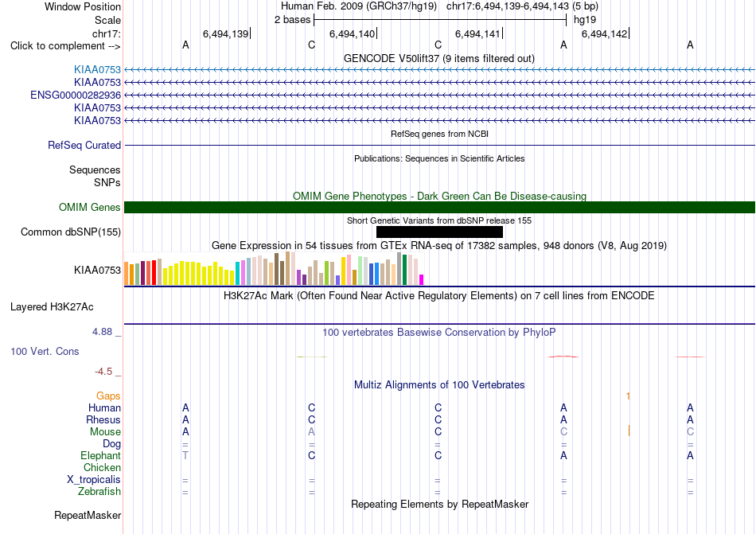Open the RepeatMasker track label
This screenshot has height=534, width=756.
click(x=88, y=515)
